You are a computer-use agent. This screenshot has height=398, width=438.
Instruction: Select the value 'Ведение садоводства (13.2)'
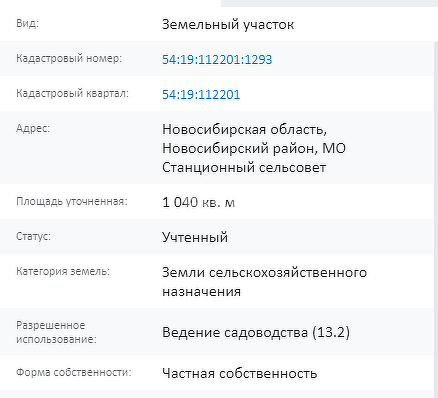[256, 333]
